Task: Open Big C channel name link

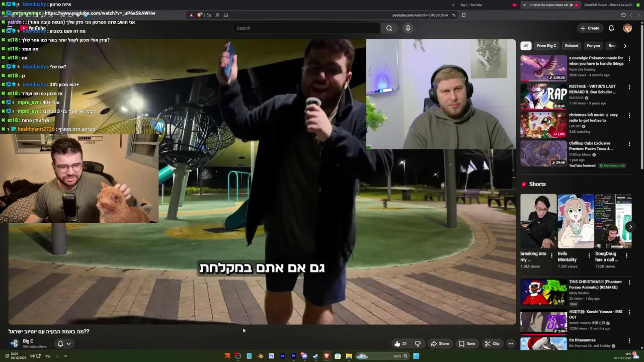Action: click(x=28, y=341)
